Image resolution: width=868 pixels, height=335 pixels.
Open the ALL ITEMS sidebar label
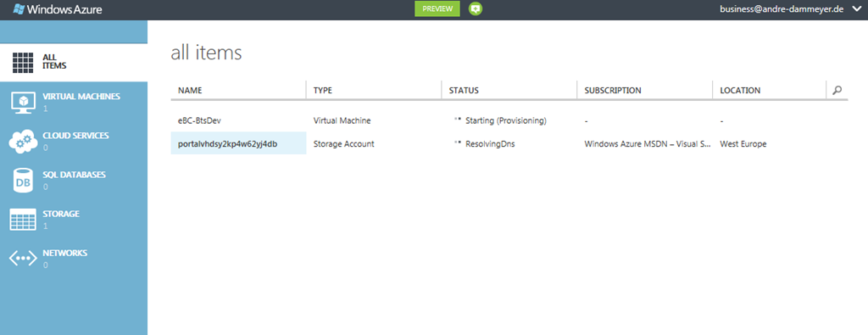click(54, 61)
